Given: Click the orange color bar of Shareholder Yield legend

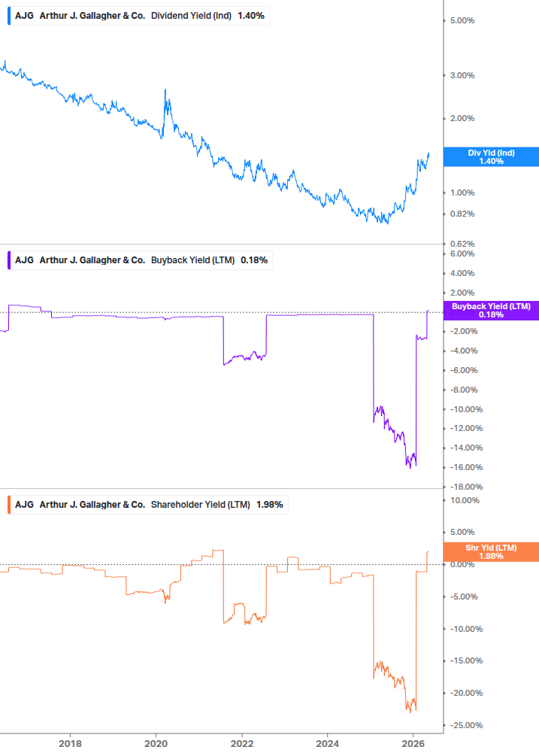Looking at the screenshot, I should coord(9,504).
